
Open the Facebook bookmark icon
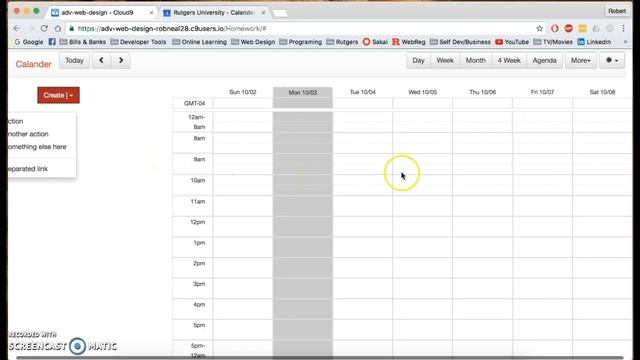(x=52, y=42)
